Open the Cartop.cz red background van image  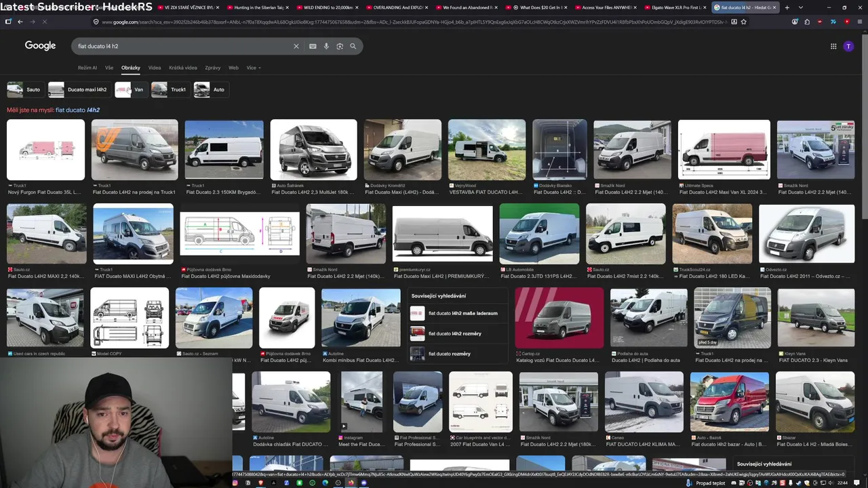[559, 318]
